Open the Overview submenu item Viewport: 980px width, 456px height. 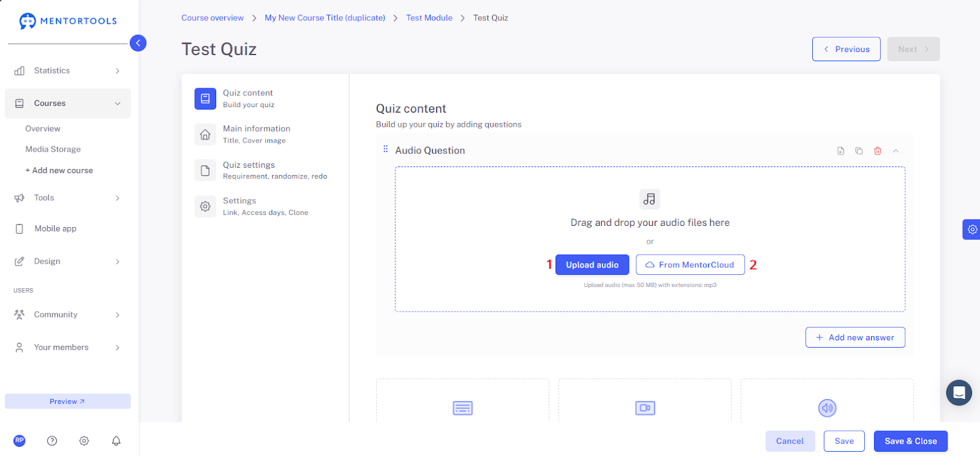43,129
